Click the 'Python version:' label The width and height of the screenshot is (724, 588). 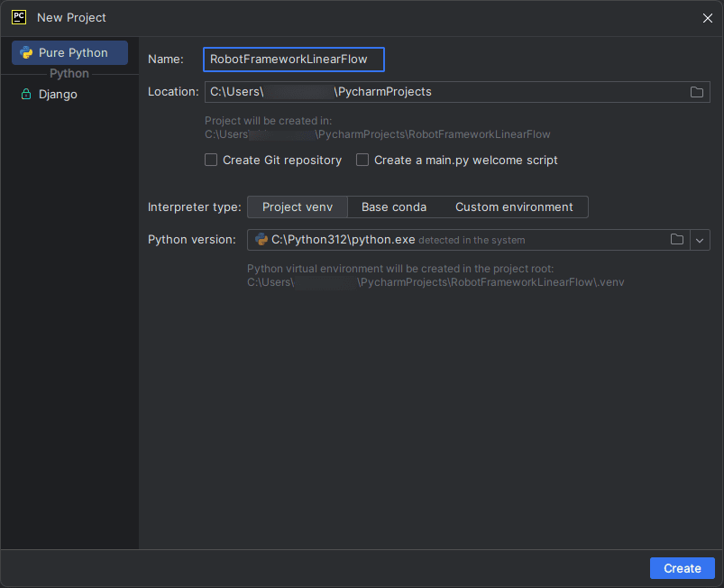coord(192,239)
